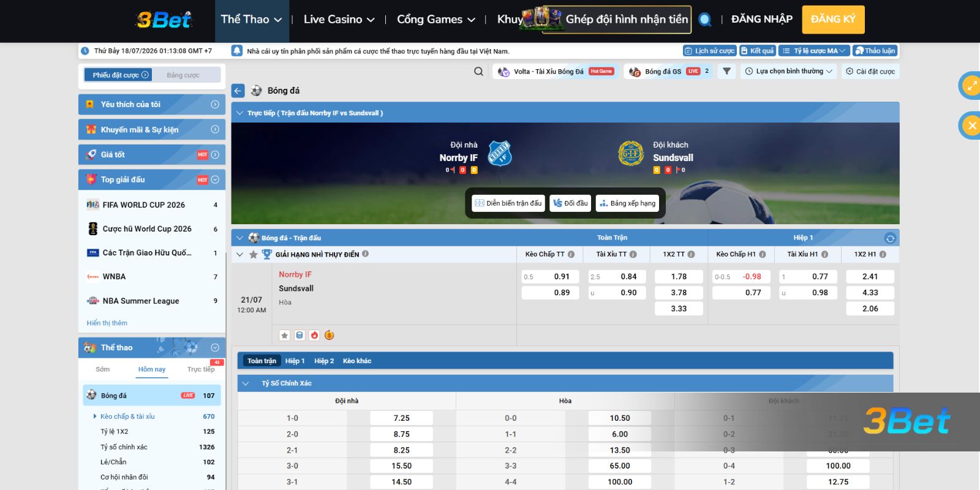Viewport: 980px width, 490px height.
Task: Open Thảo luận discussion
Action: click(875, 51)
